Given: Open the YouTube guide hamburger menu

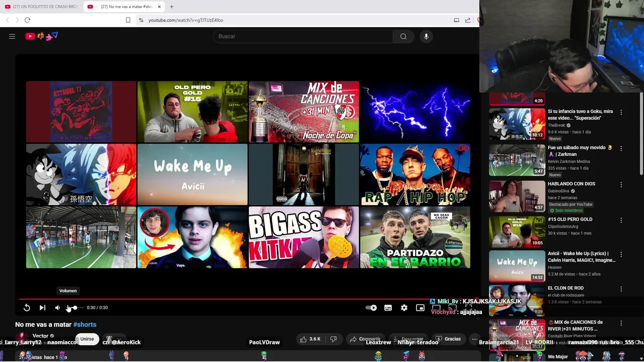Looking at the screenshot, I should click(12, 36).
